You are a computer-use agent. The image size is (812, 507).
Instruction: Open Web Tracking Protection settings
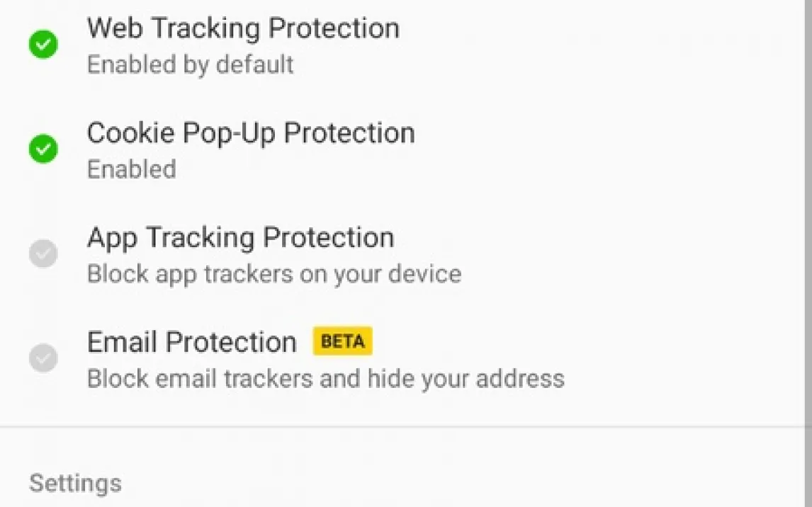(x=243, y=28)
